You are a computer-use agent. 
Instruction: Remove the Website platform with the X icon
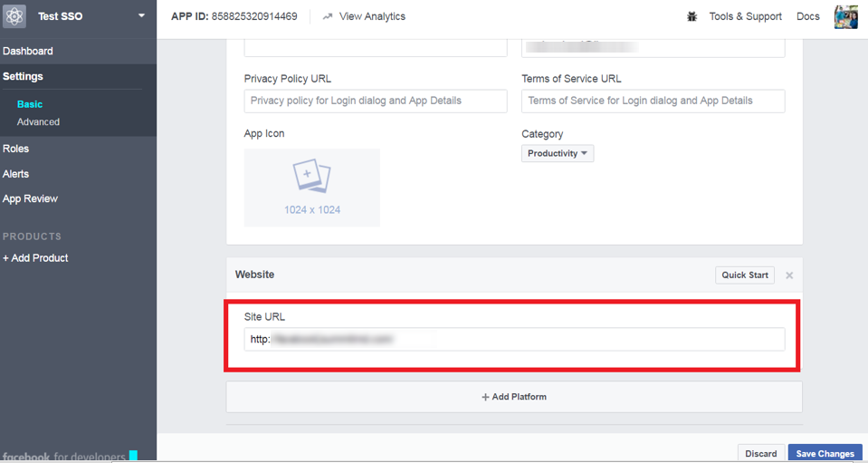click(789, 275)
